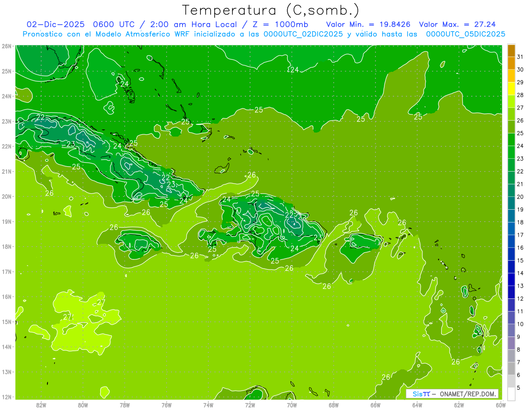Click the "60W" longitude axis label
Image resolution: width=532 pixels, height=411 pixels.
tap(501, 405)
